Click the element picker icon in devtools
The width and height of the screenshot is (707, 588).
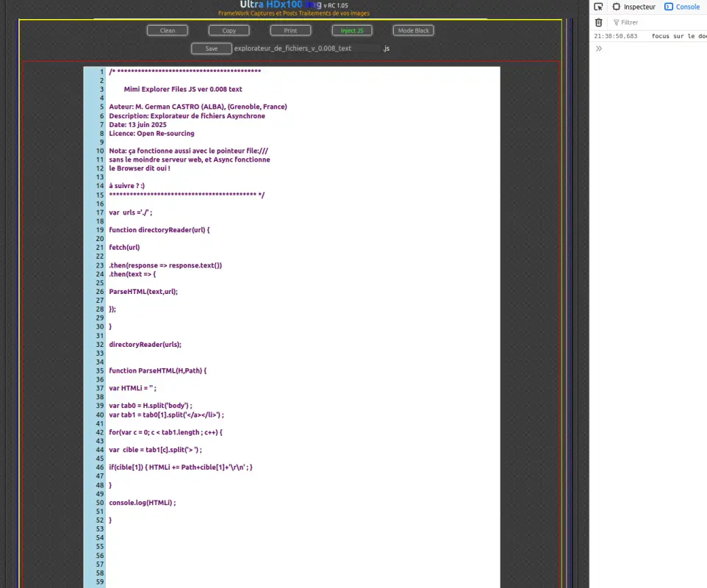click(x=598, y=7)
